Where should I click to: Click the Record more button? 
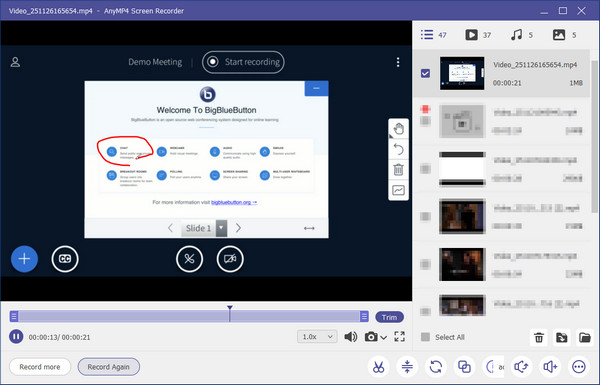[x=40, y=367]
